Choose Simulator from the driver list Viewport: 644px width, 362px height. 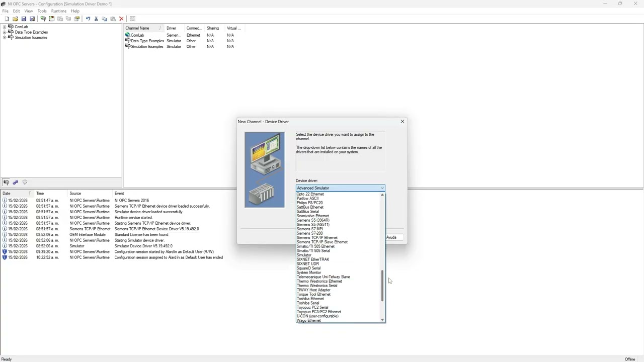pos(304,255)
